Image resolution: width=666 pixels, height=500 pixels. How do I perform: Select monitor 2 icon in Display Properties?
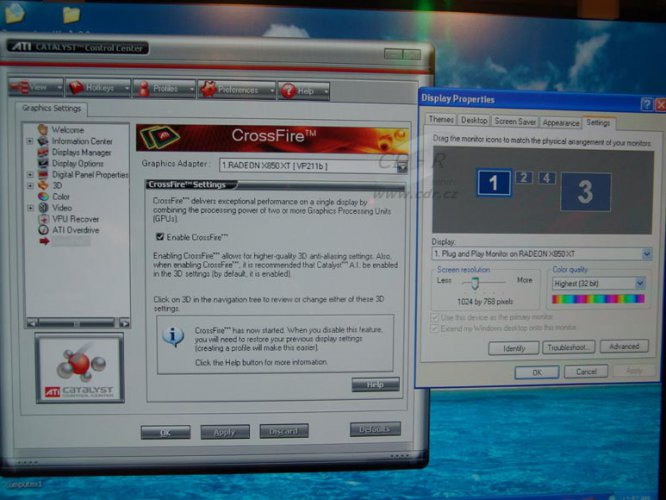(524, 177)
